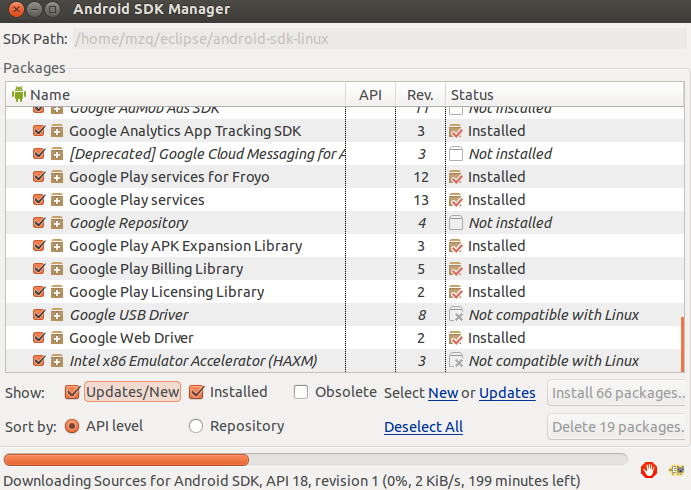
Task: Click the installed status icon for Play services for Froyo
Action: [x=456, y=177]
